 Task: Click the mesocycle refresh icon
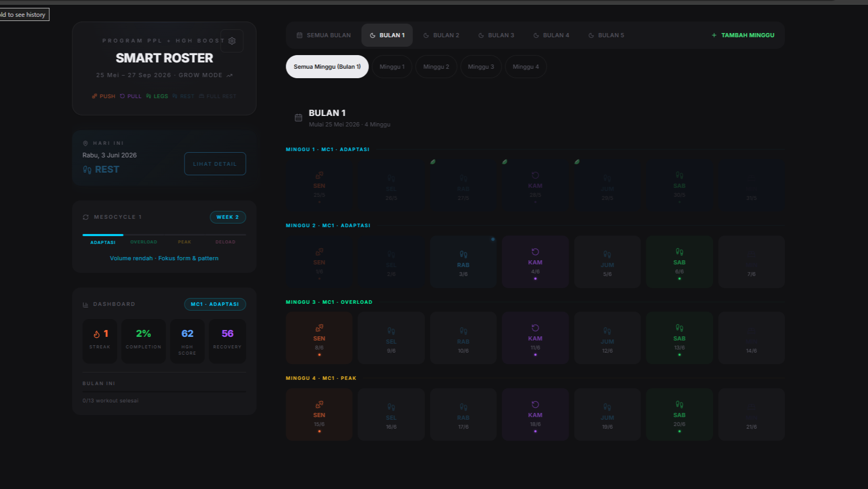point(85,217)
